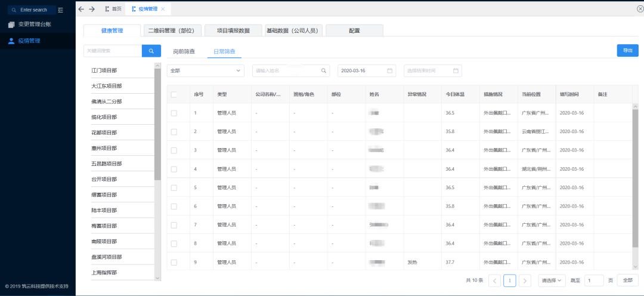This screenshot has height=296, width=644.
Task: Go back with the left arrow
Action: pyautogui.click(x=81, y=9)
